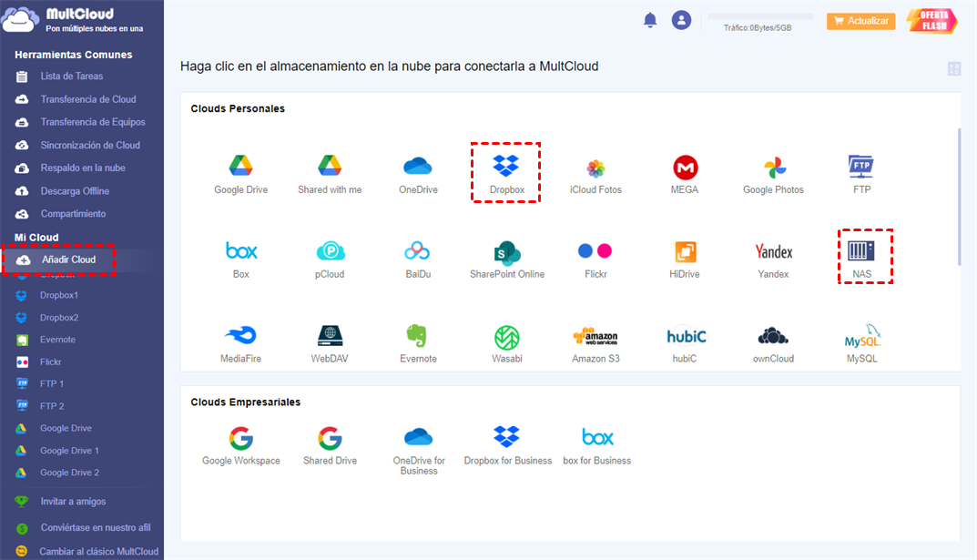977x560 pixels.
Task: Switch the cloud list layout view icon
Action: (953, 68)
